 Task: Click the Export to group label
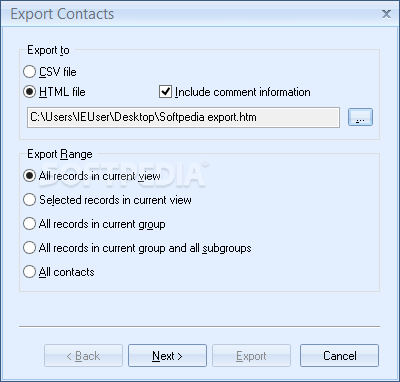point(48,50)
